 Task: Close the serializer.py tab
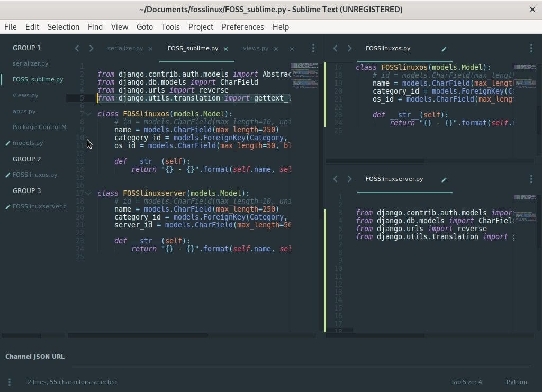(x=150, y=49)
